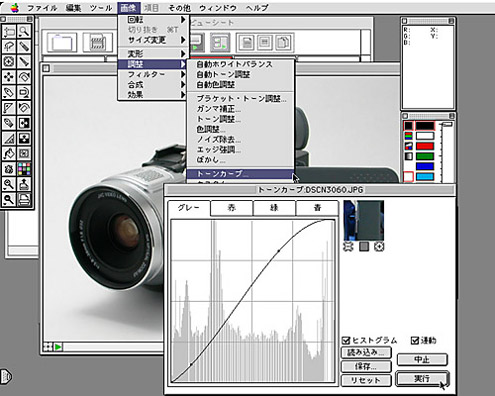Open the ヘルプ menu
The image size is (495, 396).
pos(257,8)
